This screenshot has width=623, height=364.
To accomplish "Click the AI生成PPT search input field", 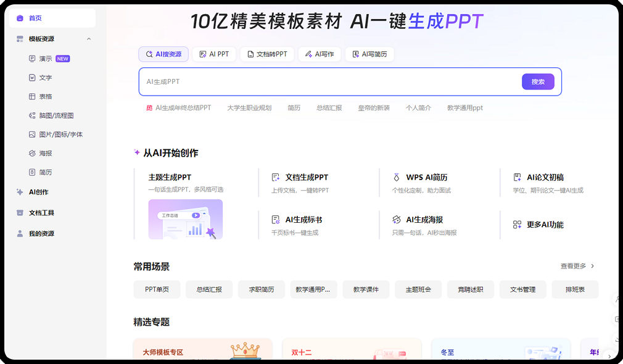I will [x=308, y=81].
